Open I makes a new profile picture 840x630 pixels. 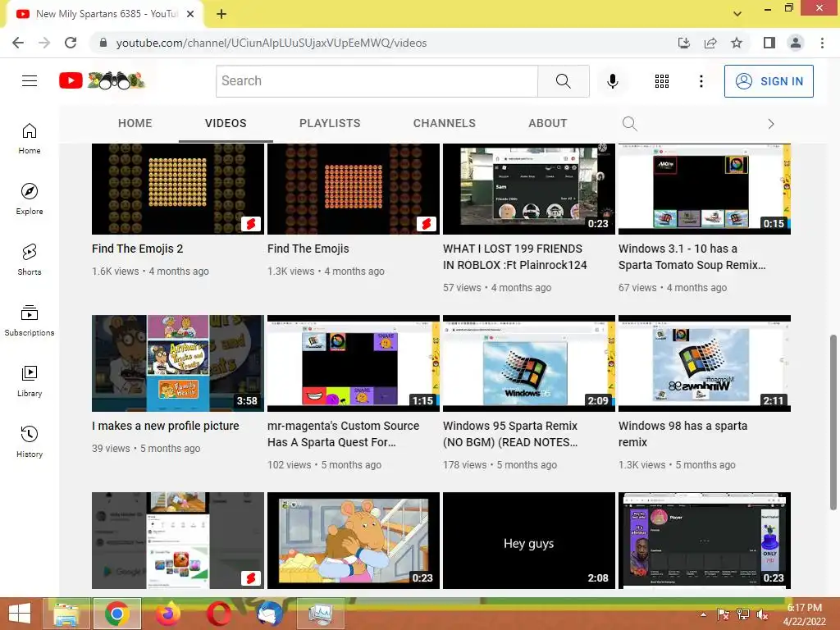click(165, 426)
